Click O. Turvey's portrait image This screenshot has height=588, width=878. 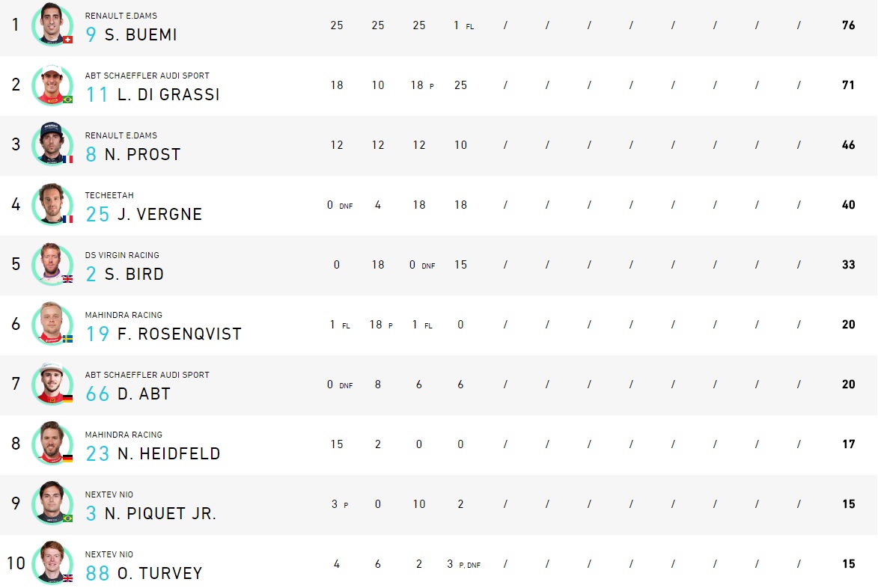point(52,563)
